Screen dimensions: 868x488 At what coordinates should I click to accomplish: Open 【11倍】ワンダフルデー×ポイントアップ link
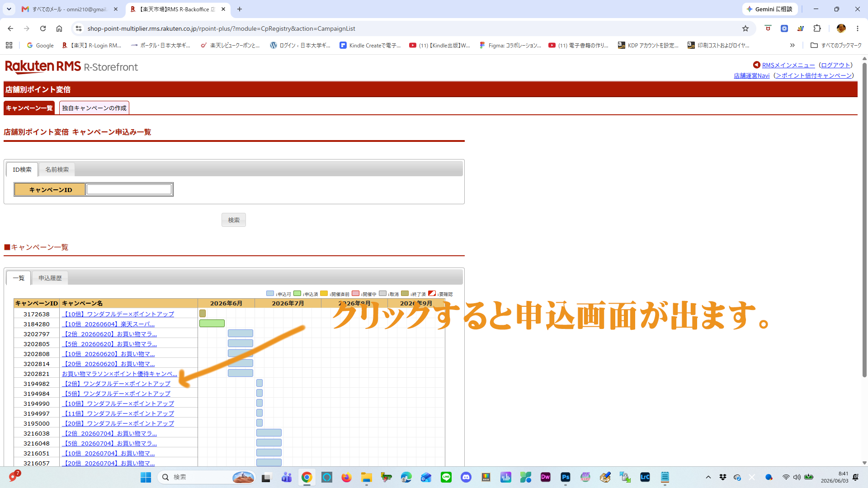click(x=118, y=413)
